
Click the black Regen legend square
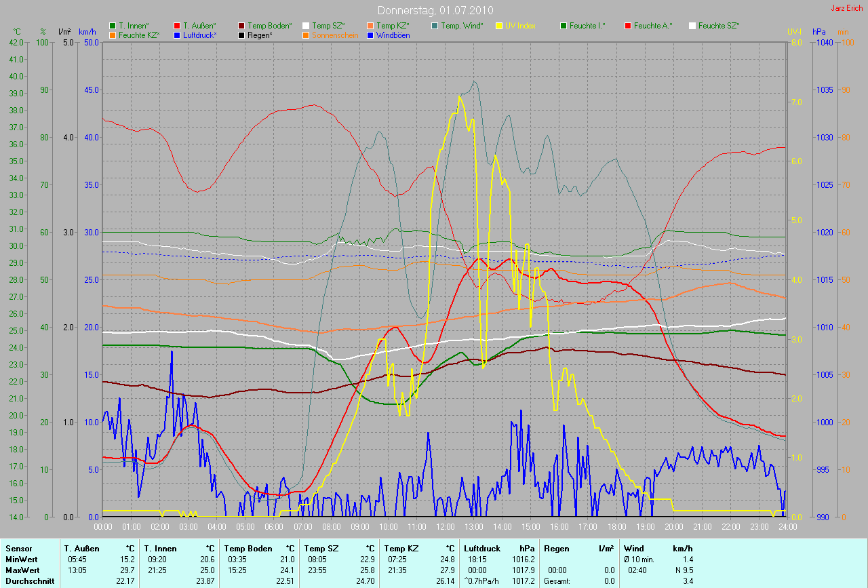[x=241, y=35]
